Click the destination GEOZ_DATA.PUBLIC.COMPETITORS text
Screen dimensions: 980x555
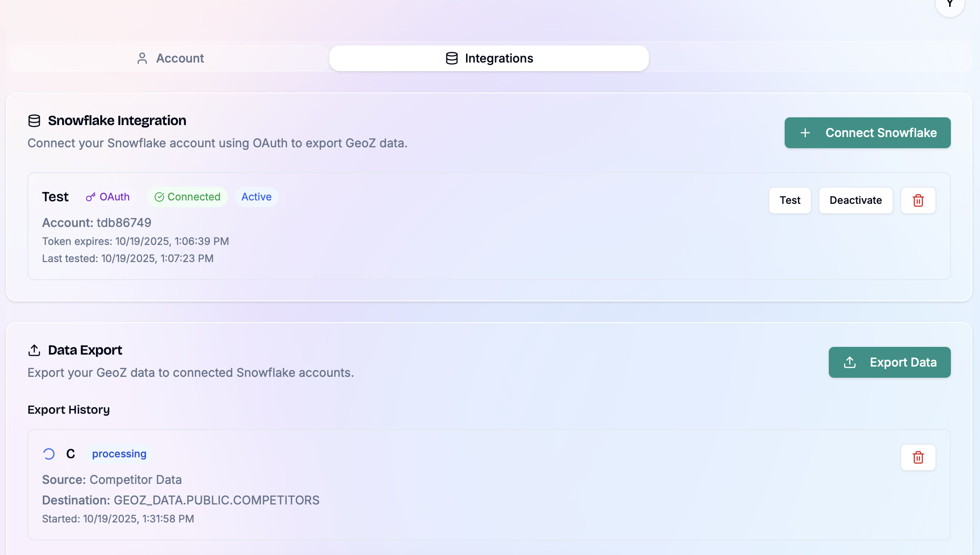(x=216, y=500)
